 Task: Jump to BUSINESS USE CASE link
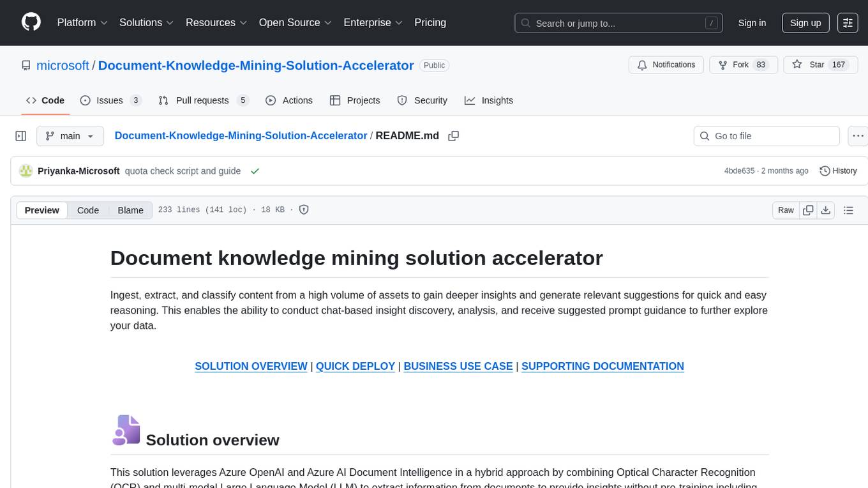pyautogui.click(x=458, y=366)
